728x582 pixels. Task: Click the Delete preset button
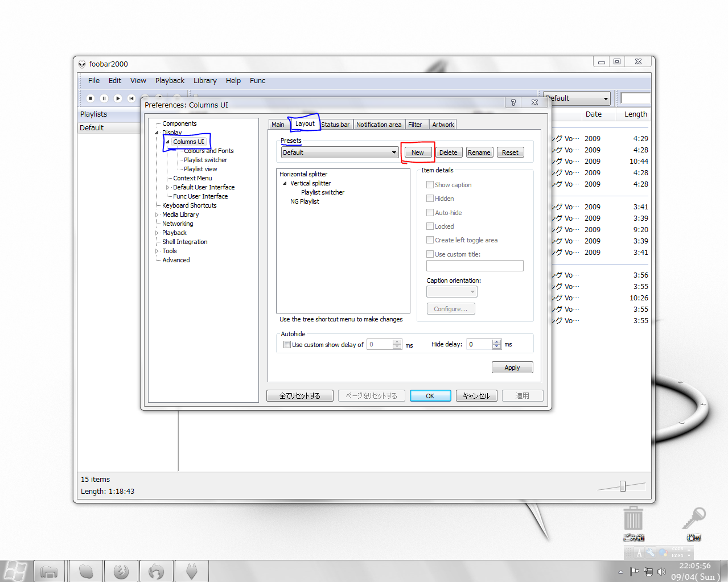tap(449, 152)
